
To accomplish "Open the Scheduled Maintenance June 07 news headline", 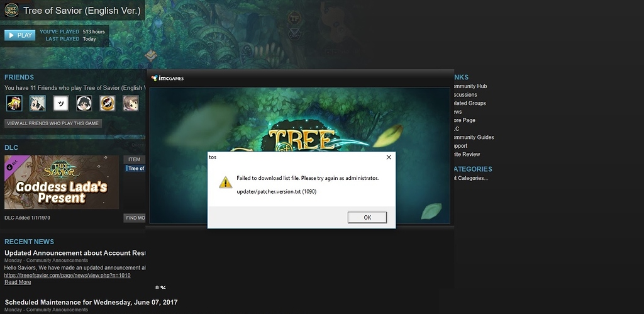I will tap(91, 302).
